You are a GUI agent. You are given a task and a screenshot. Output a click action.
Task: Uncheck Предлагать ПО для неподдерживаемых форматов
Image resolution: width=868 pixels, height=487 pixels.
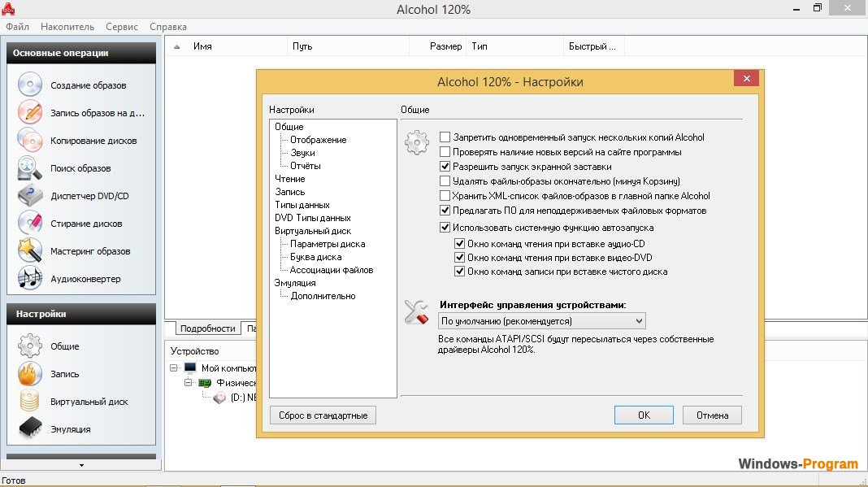click(x=445, y=210)
